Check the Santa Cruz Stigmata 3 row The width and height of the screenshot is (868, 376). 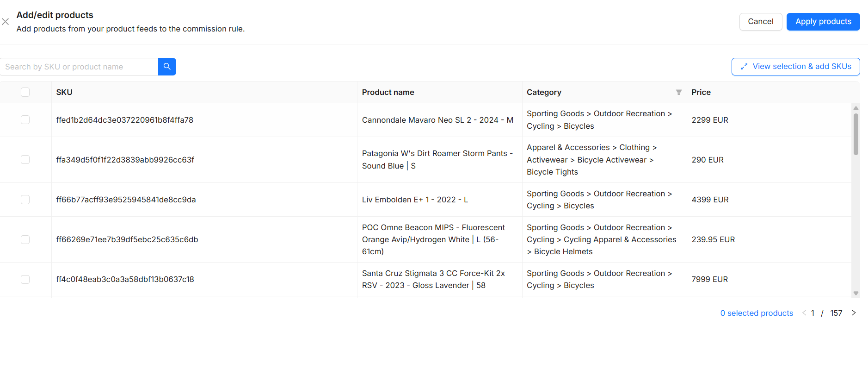pos(25,279)
